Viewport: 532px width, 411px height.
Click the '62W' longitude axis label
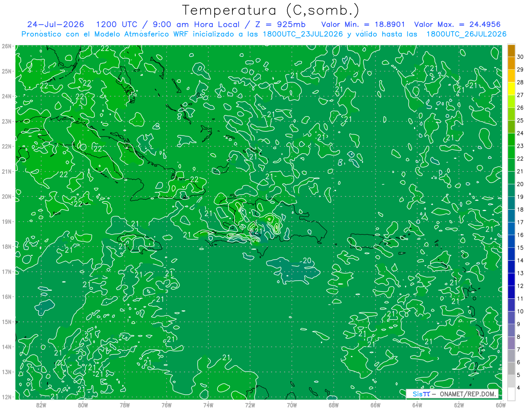(459, 405)
